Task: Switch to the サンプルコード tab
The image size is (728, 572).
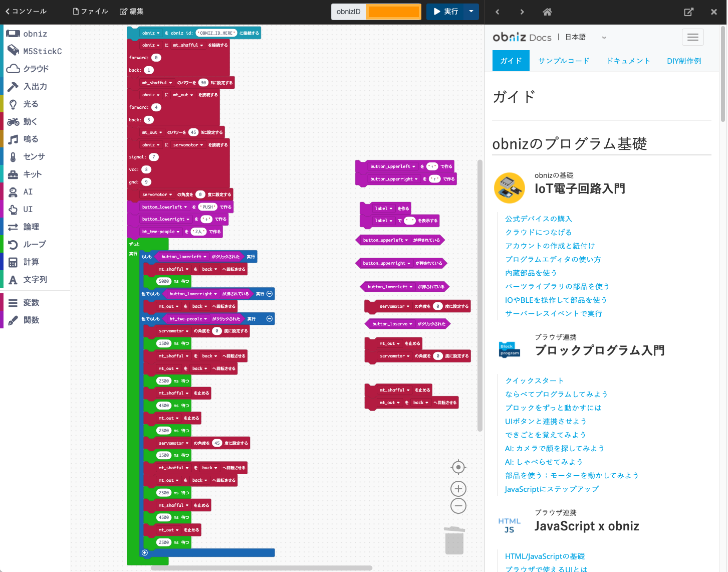Action: point(564,61)
